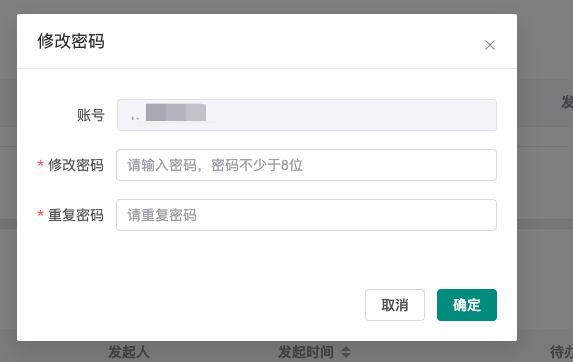The width and height of the screenshot is (573, 362).
Task: Close the 修改密码 dialog with the X icon
Action: [490, 45]
